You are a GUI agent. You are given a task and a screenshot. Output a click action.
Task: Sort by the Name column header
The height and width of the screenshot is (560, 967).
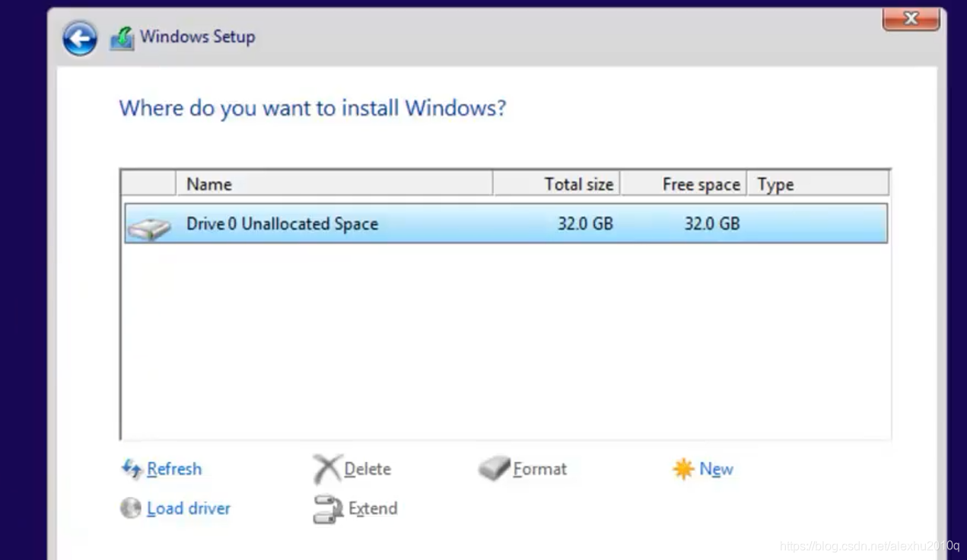(334, 183)
